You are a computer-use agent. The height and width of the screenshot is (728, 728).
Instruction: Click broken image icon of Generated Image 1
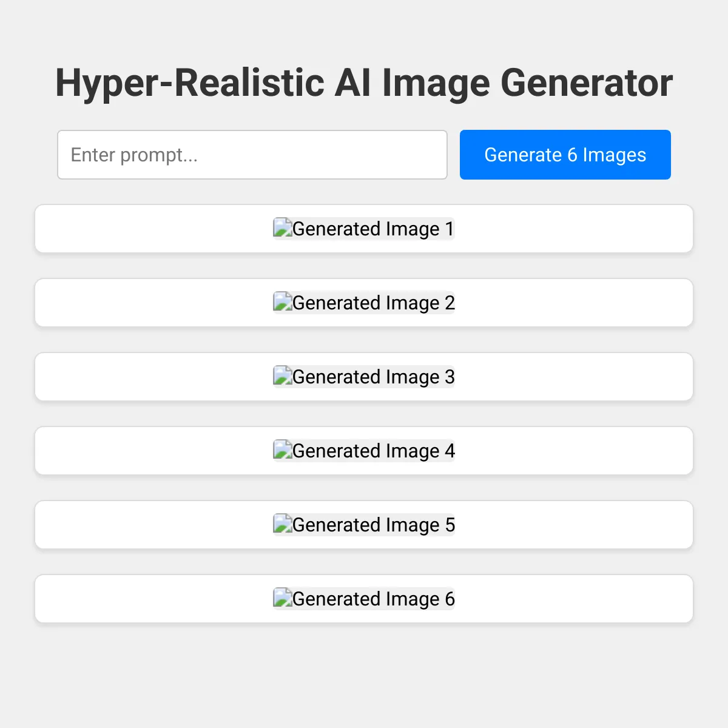coord(283,228)
